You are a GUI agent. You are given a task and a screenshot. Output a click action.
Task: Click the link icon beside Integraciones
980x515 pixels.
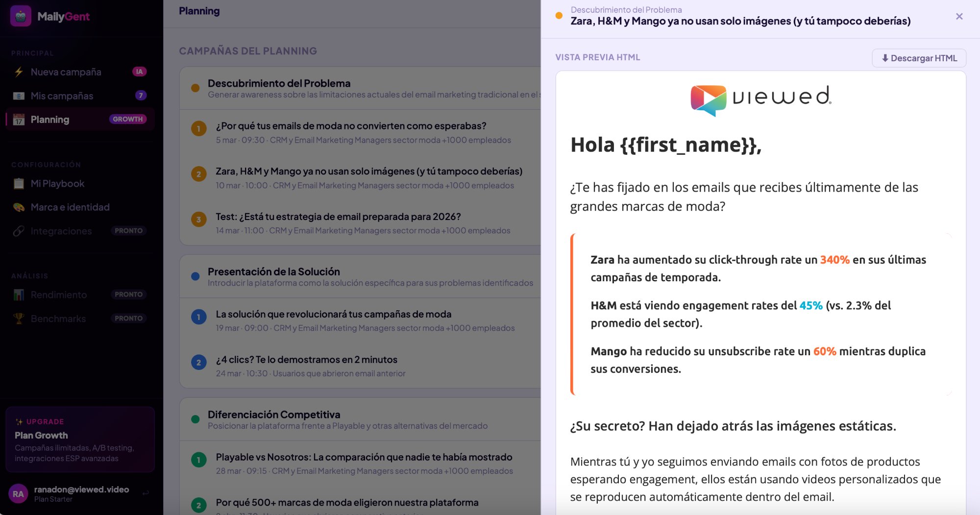pos(19,231)
